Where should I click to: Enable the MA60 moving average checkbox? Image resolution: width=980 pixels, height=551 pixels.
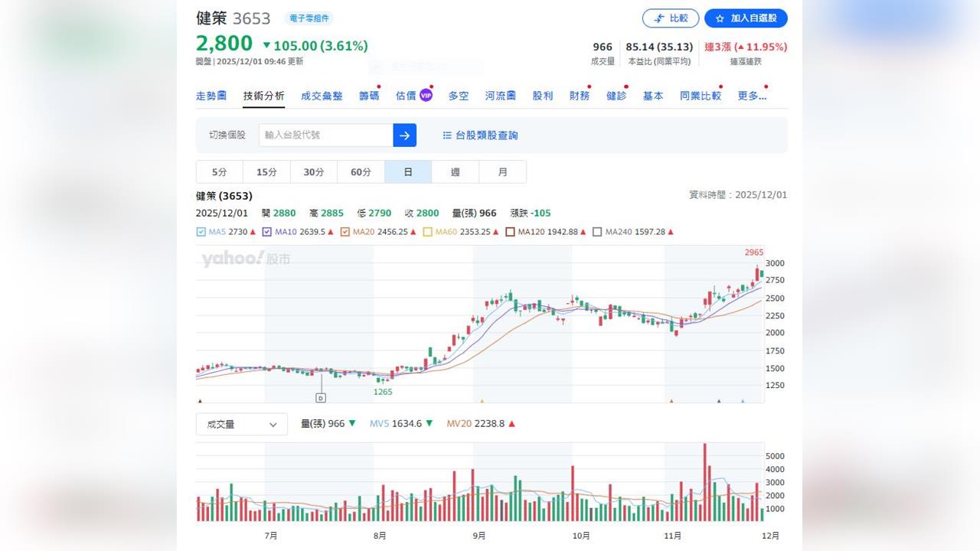pos(426,231)
